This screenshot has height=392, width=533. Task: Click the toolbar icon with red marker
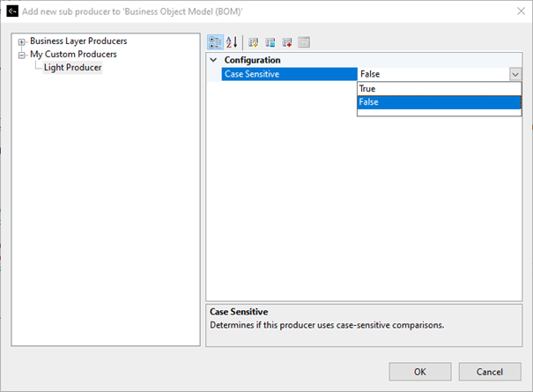287,41
